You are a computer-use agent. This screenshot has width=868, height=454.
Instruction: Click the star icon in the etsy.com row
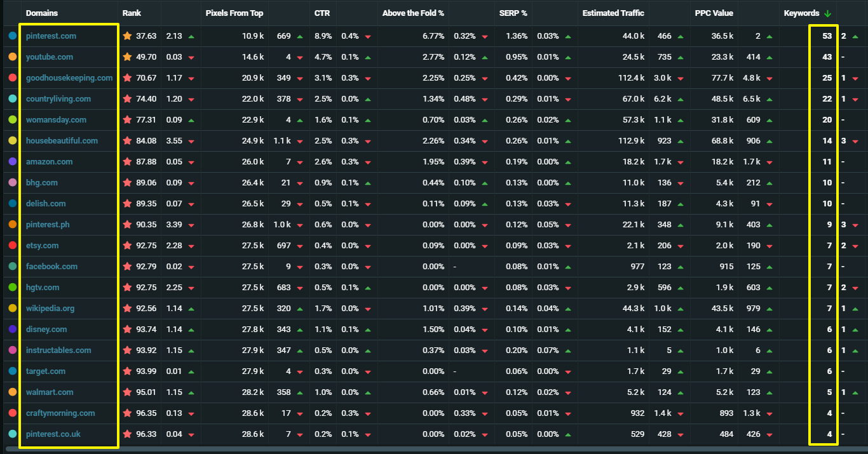tap(127, 246)
